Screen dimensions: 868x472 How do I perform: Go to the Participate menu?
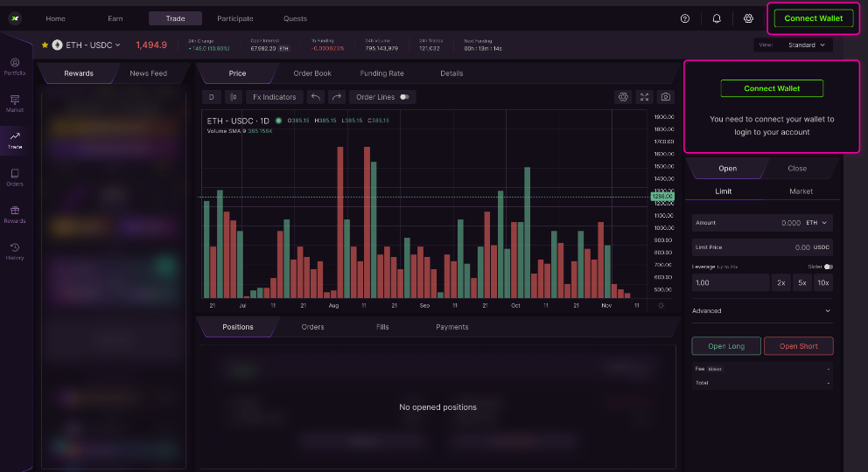tap(235, 18)
